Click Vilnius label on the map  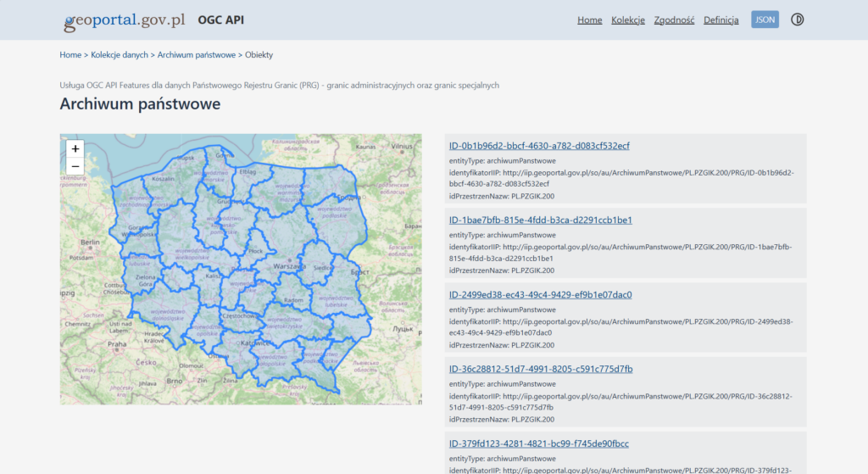(402, 146)
